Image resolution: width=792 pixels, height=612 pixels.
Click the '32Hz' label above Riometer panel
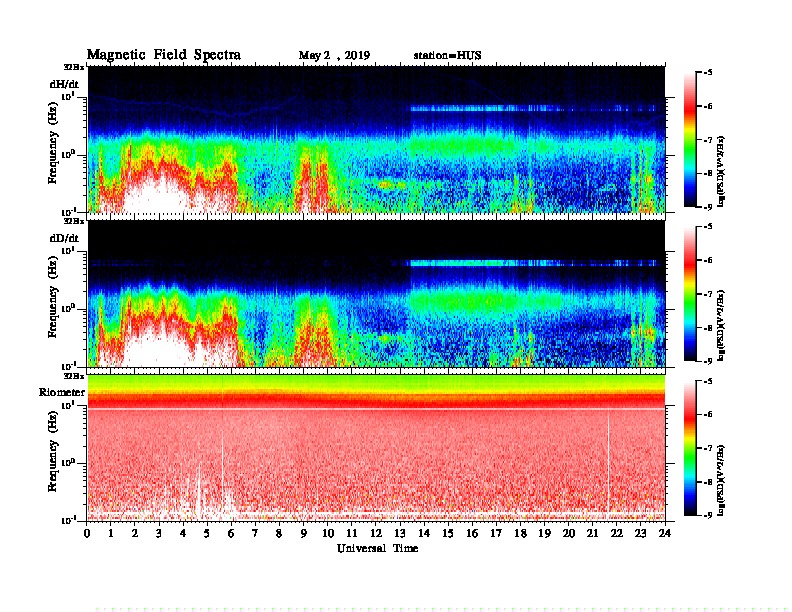tap(73, 376)
